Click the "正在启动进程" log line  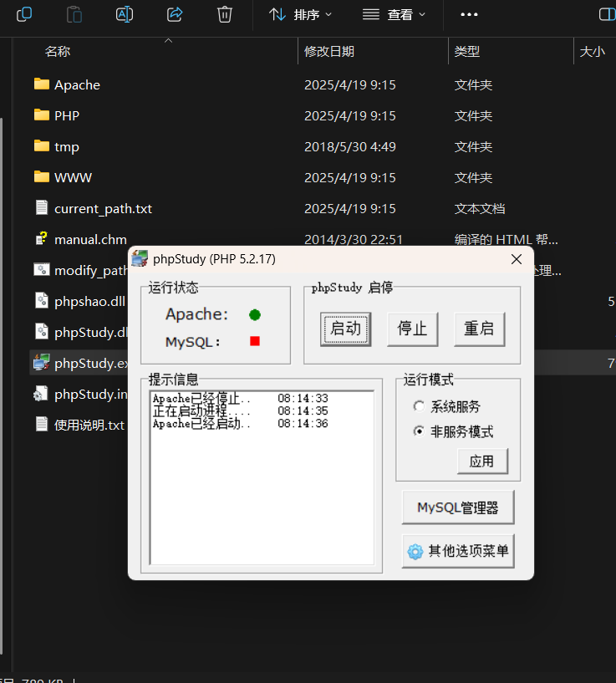(240, 410)
